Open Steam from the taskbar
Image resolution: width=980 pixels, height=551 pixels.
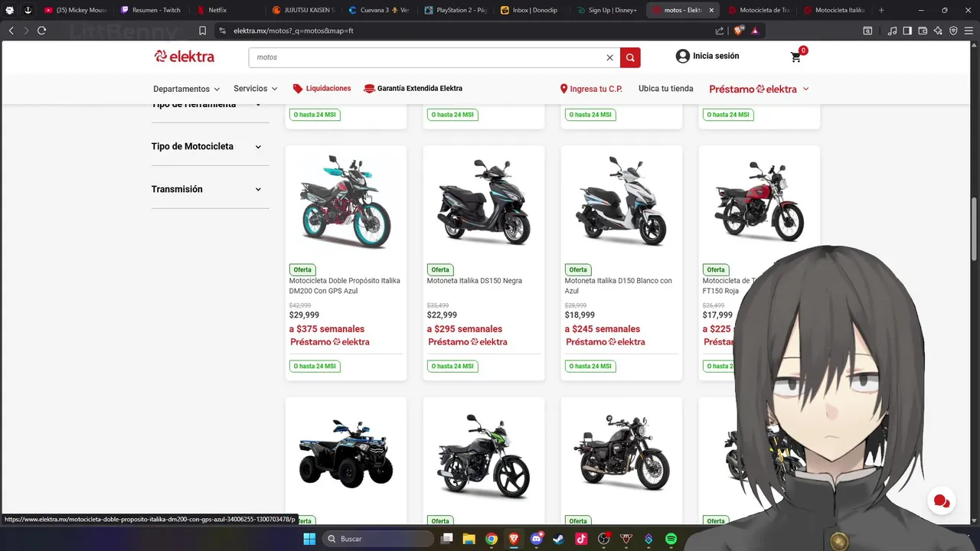pos(559,539)
